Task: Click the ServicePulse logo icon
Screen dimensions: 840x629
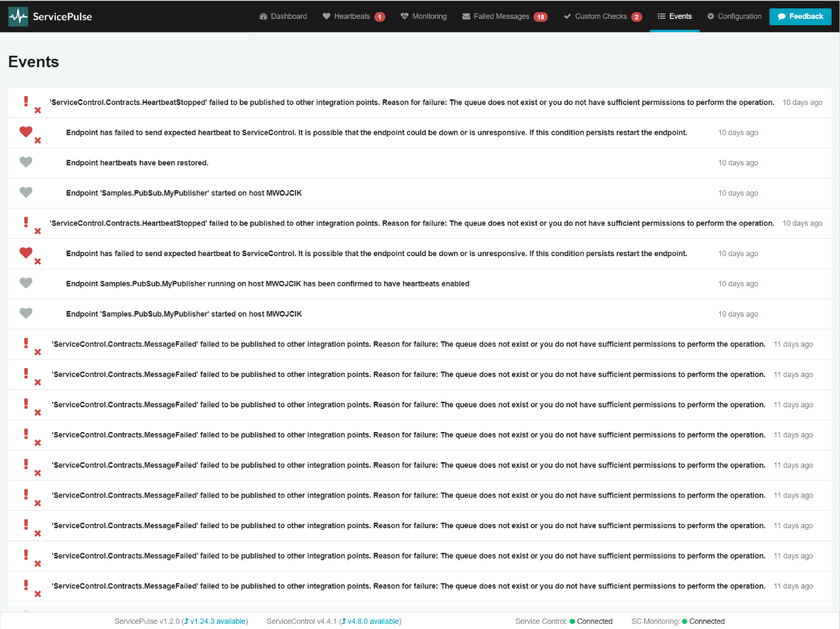Action: tap(18, 17)
